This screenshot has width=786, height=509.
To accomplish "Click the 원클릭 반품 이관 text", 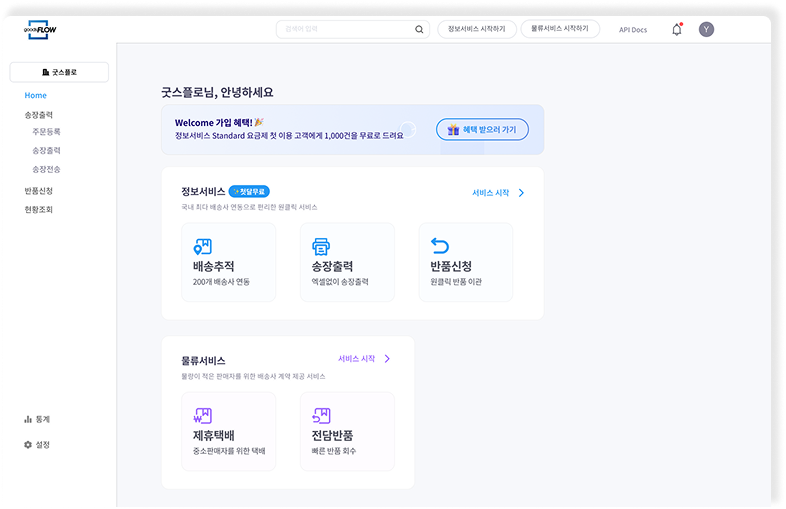I will (x=456, y=282).
